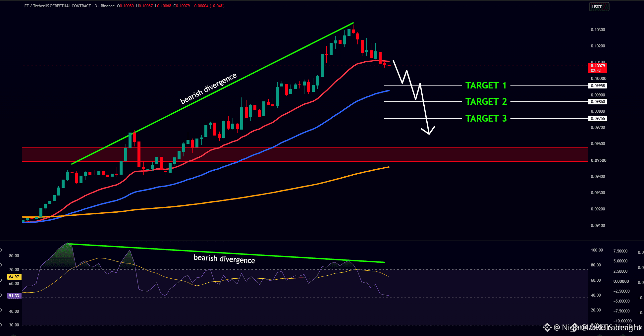
Task: Click the 100.00 indicator axis label
Action: click(x=597, y=250)
